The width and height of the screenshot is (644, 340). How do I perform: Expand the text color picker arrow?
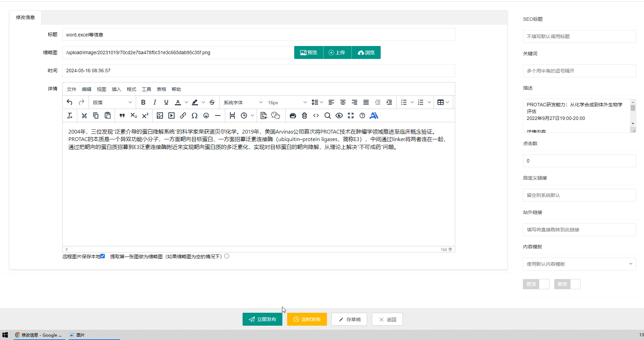click(186, 102)
